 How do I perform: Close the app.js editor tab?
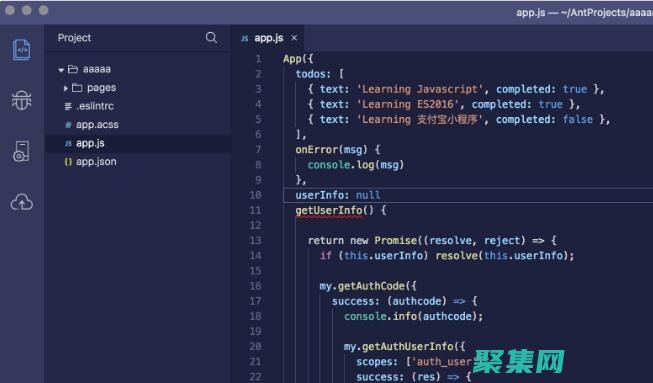(294, 38)
